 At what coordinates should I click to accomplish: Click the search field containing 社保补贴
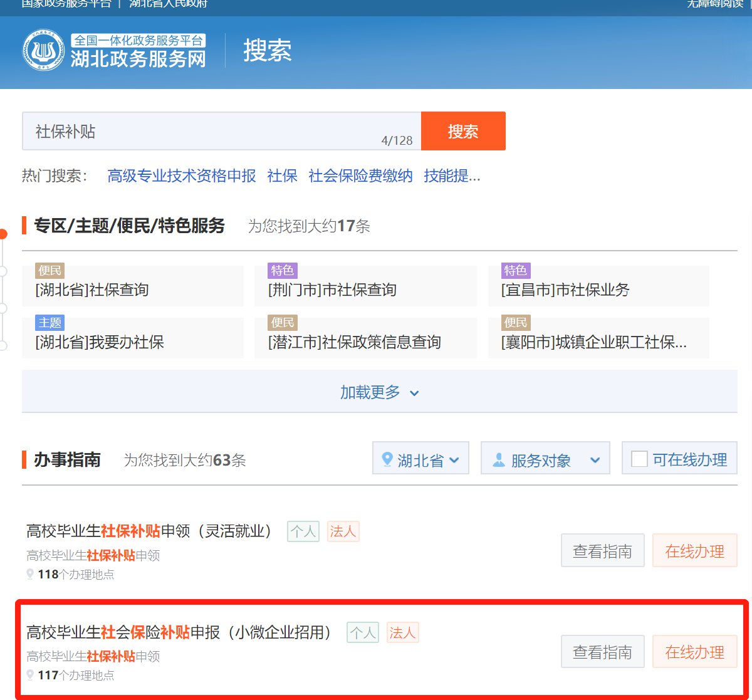tap(207, 132)
